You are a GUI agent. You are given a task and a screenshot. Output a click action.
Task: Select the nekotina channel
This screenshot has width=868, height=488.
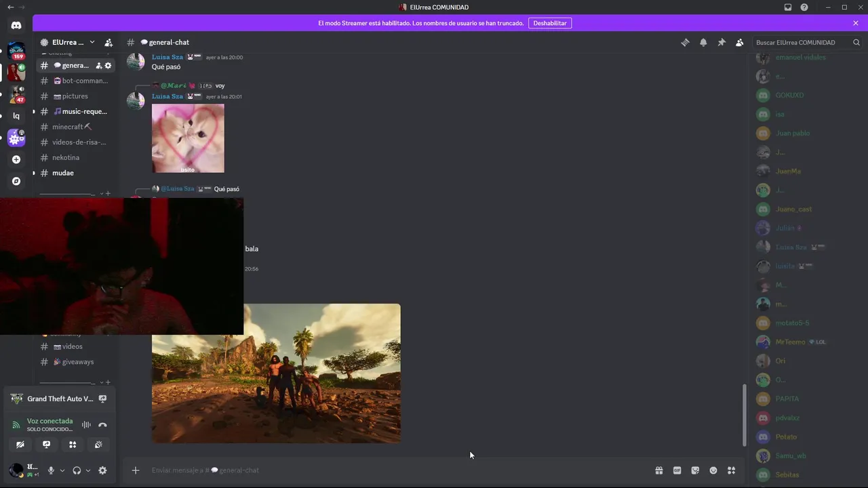click(x=75, y=157)
